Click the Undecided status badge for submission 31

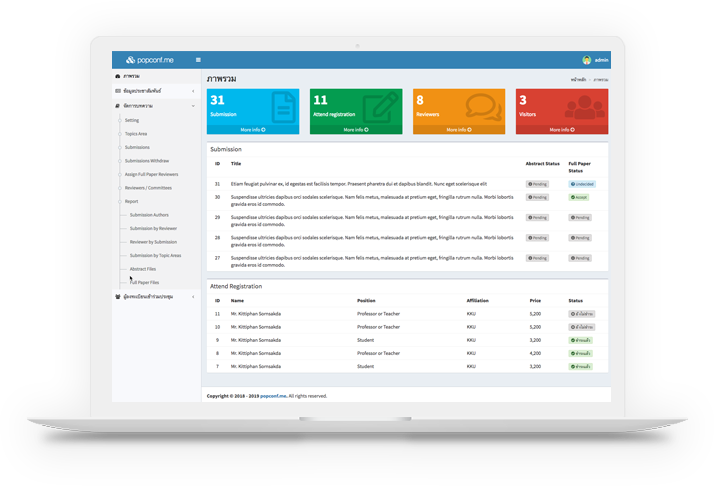tap(582, 184)
